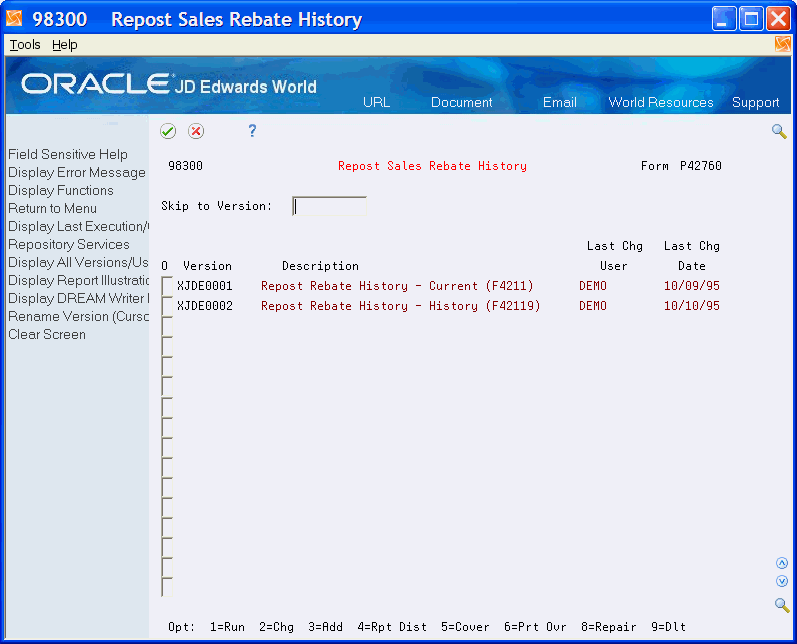Focus the Skip to Version input field

click(x=329, y=206)
